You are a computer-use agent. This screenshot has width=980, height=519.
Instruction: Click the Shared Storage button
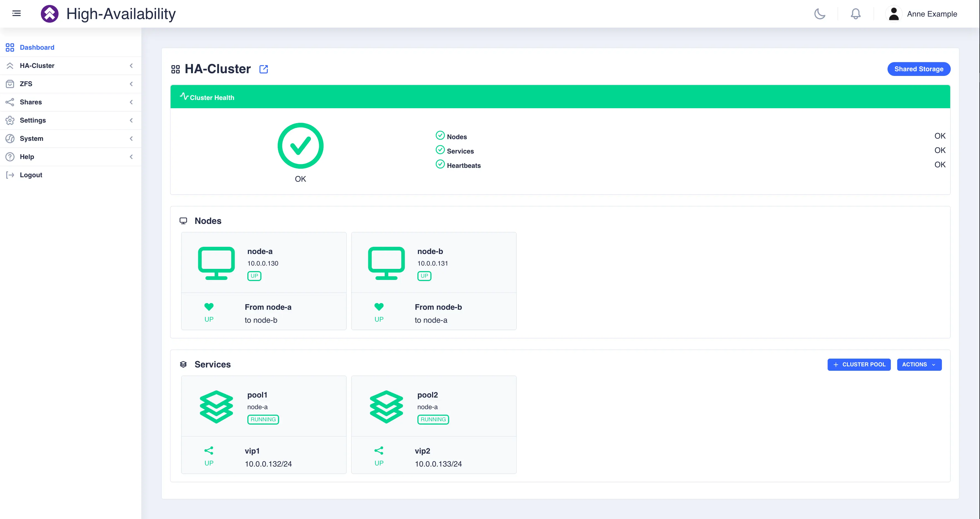coord(918,69)
